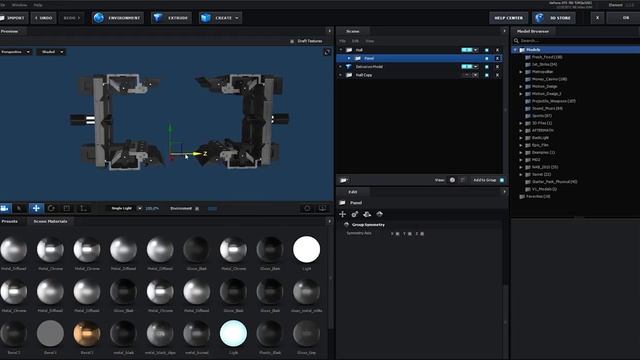Click the new group folder icon below the scene list

pyautogui.click(x=344, y=180)
